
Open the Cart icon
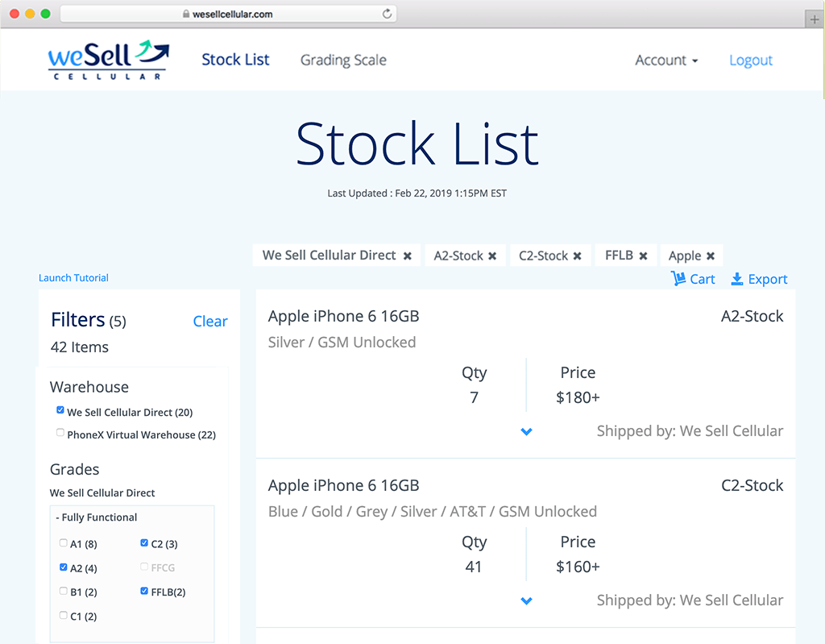coord(678,278)
